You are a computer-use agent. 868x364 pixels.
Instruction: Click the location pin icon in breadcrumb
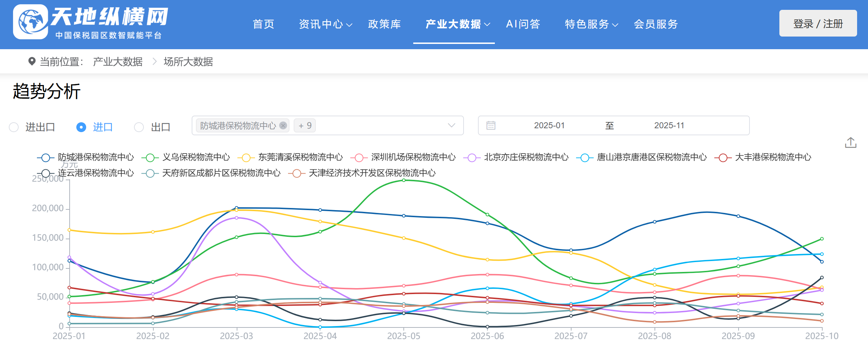pos(32,61)
